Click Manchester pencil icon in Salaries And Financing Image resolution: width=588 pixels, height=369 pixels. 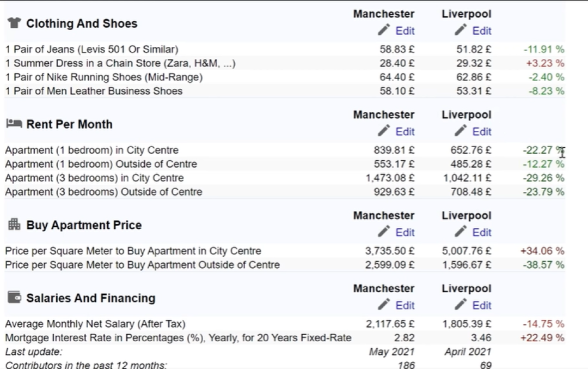click(x=384, y=305)
